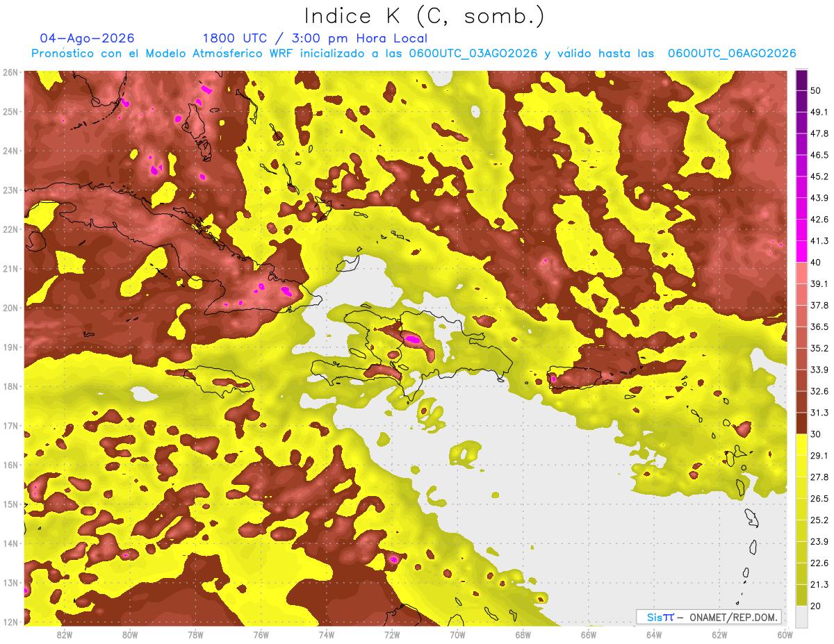Click the '13N' latitude label
Screen dimensions: 834x644
click(x=10, y=582)
